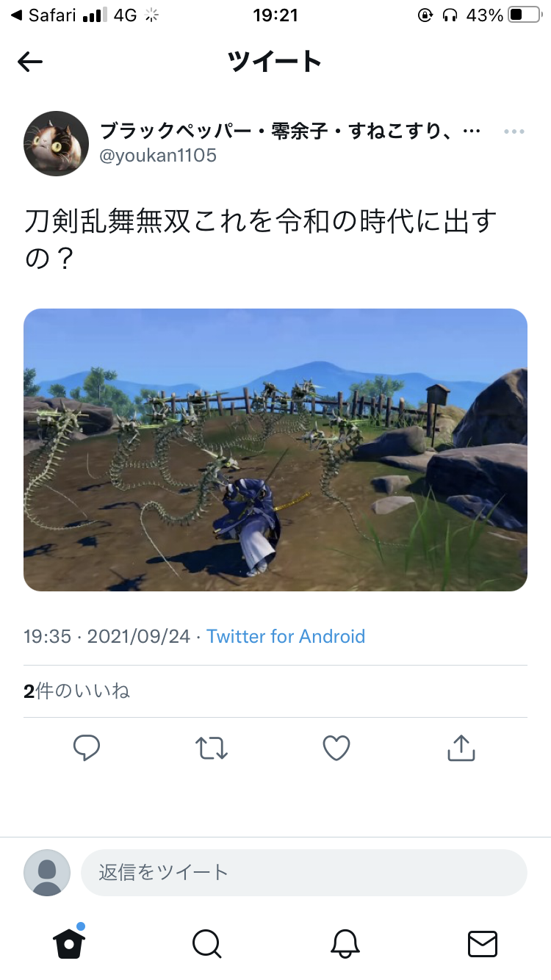Tap the retweet arrows icon

tap(212, 748)
